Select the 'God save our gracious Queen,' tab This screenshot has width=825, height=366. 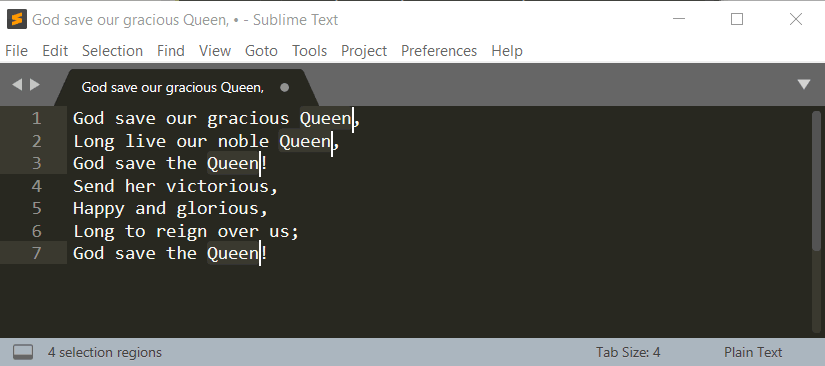(173, 88)
